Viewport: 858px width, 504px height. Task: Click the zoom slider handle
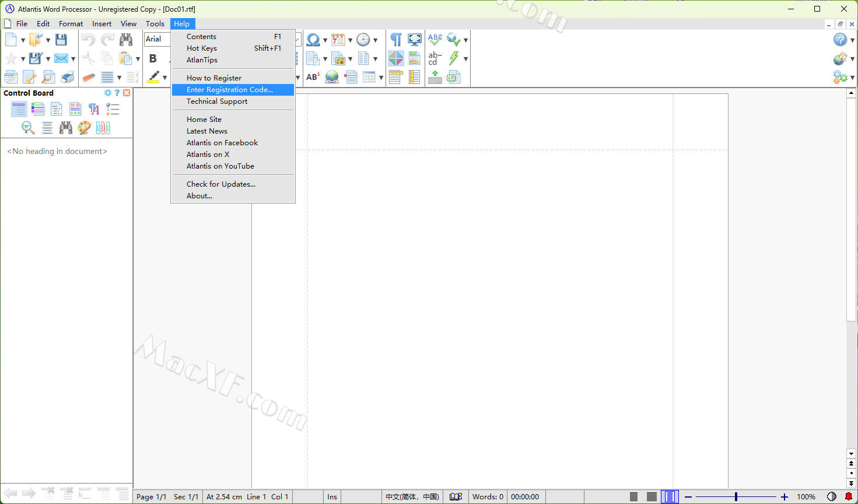(736, 497)
